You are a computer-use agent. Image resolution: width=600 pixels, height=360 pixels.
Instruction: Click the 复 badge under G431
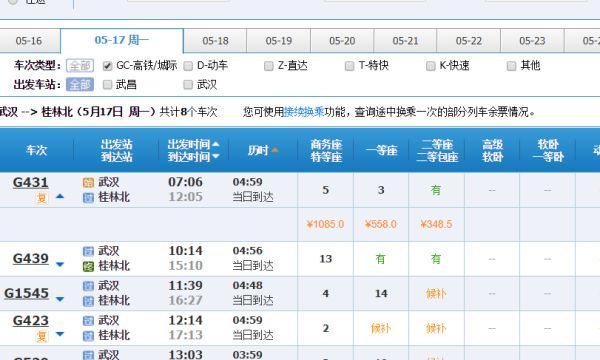pyautogui.click(x=42, y=198)
